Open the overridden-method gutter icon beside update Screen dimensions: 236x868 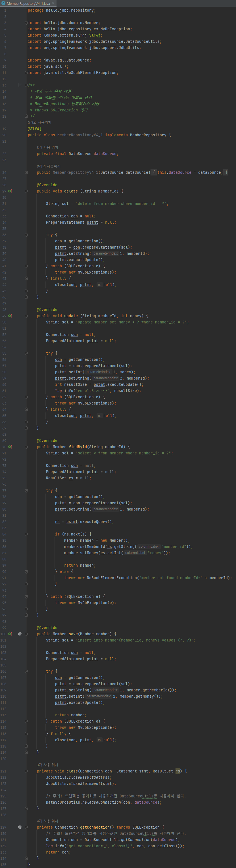pyautogui.click(x=10, y=316)
